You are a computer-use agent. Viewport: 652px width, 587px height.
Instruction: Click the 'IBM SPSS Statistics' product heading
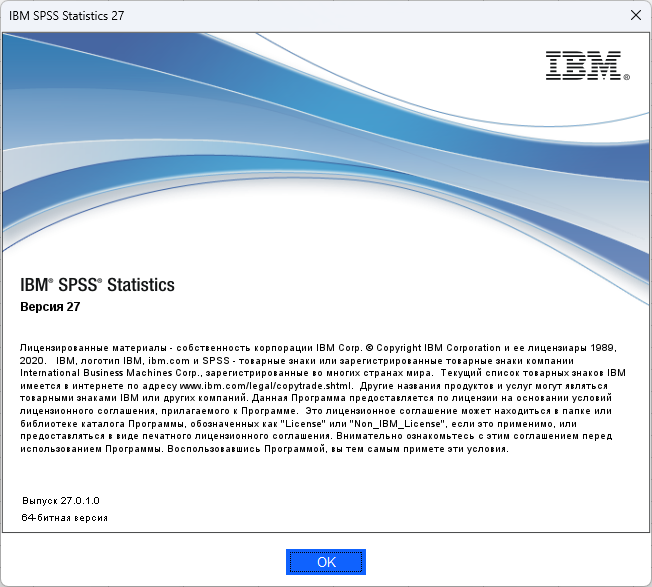click(97, 285)
